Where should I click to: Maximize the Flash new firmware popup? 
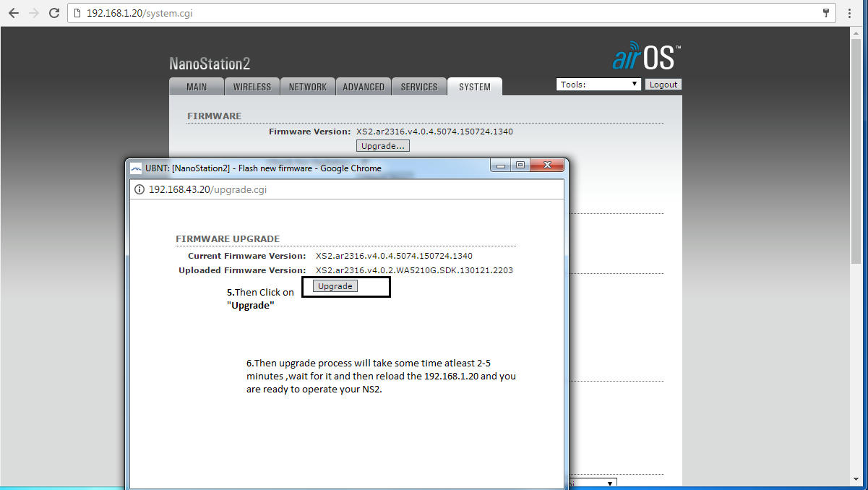pos(520,166)
